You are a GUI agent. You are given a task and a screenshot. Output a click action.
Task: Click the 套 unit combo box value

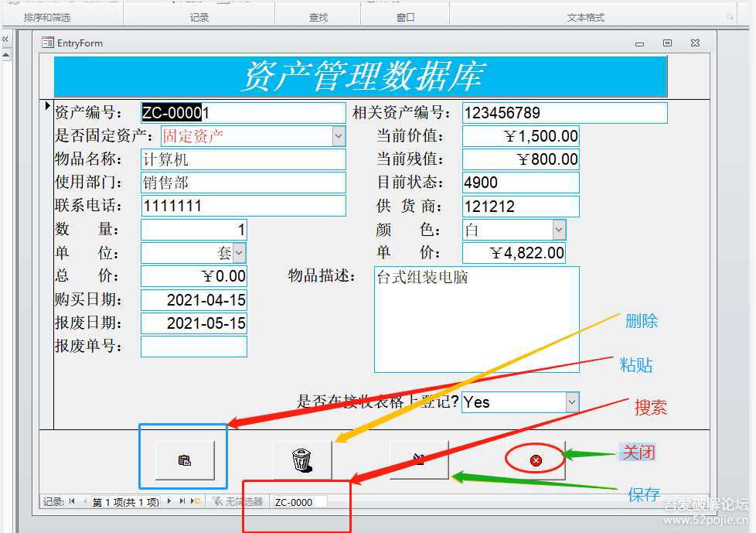tap(188, 253)
